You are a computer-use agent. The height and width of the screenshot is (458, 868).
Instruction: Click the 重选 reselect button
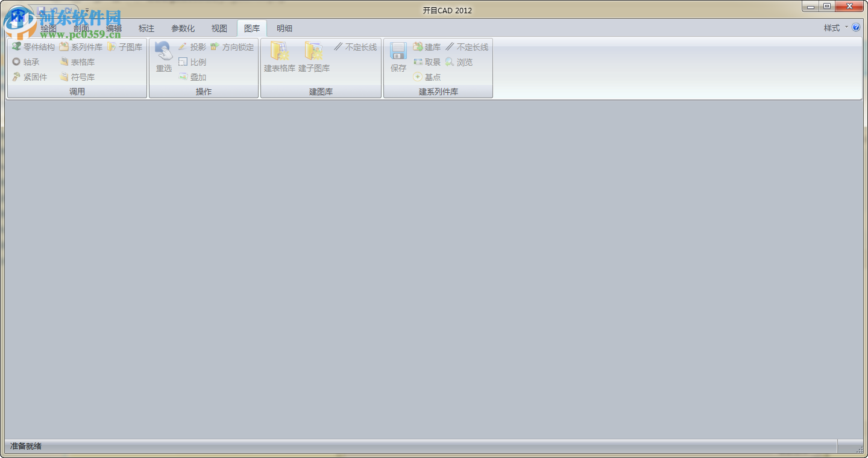(x=164, y=57)
